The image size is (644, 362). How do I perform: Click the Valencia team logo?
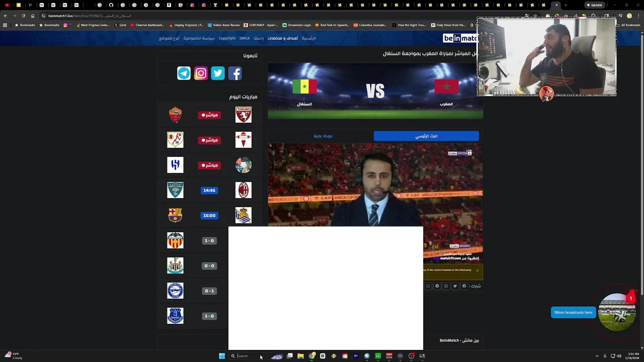pyautogui.click(x=175, y=240)
